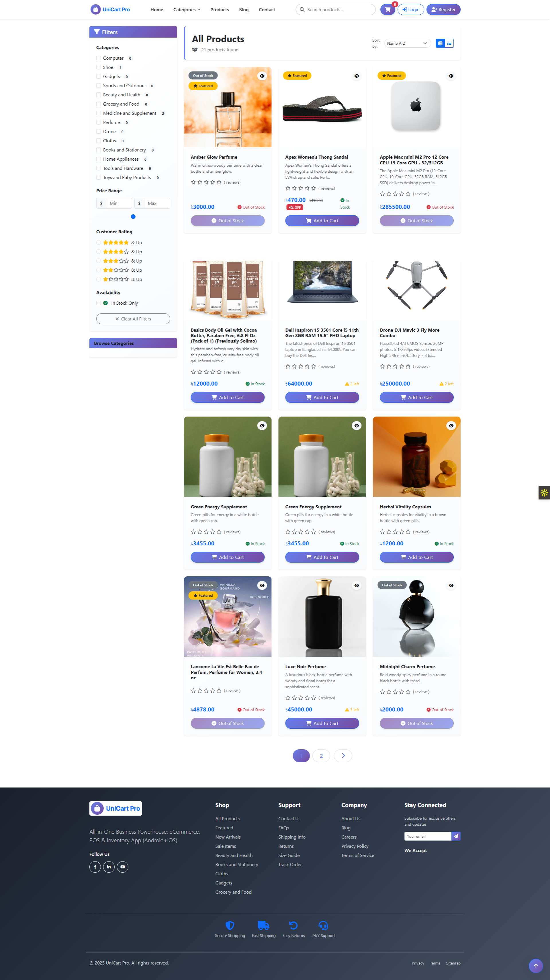The height and width of the screenshot is (980, 550).
Task: Open the Sort by Name A-Z dropdown
Action: click(x=407, y=43)
